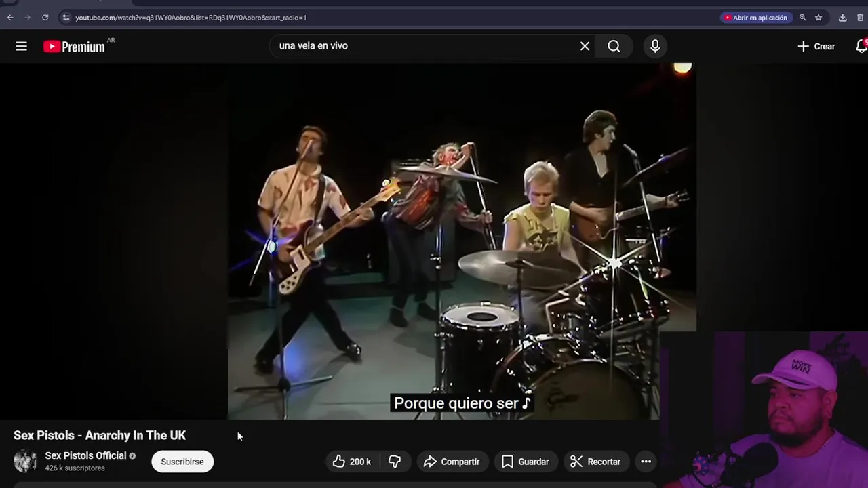
Task: Share the video with Compartir
Action: [452, 462]
